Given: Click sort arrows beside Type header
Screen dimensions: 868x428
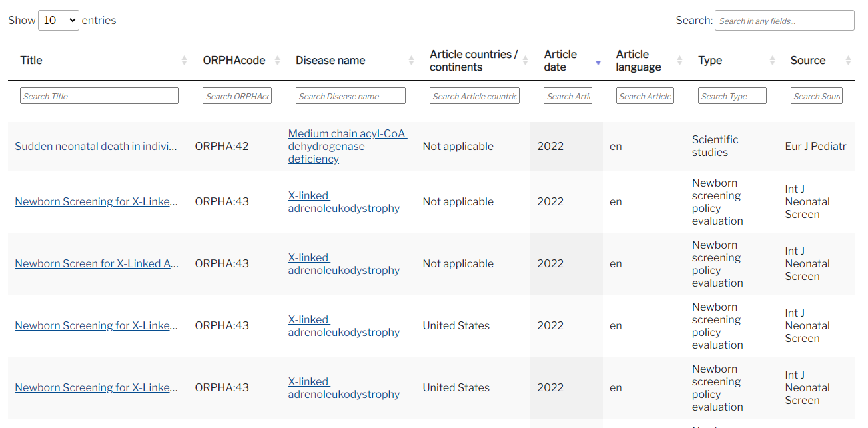Looking at the screenshot, I should point(772,61).
